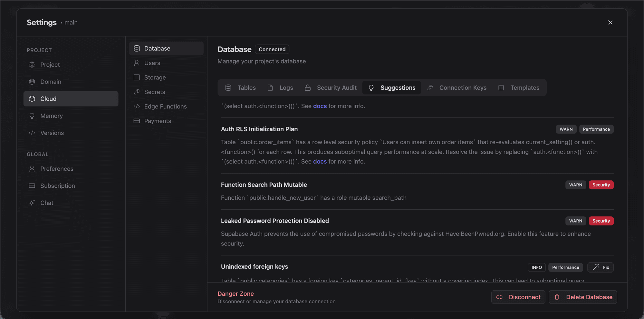This screenshot has height=319, width=644.
Task: Select the Memory lightbulb icon
Action: pos(32,116)
